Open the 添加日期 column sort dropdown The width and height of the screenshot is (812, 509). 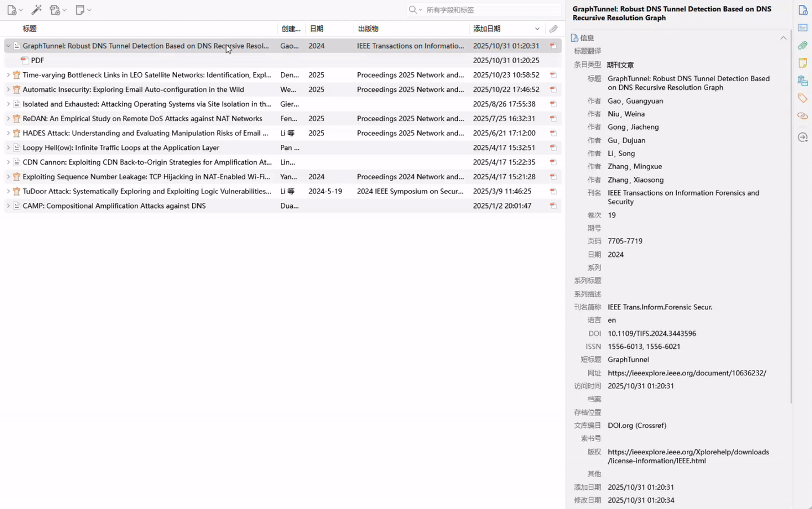(x=537, y=28)
